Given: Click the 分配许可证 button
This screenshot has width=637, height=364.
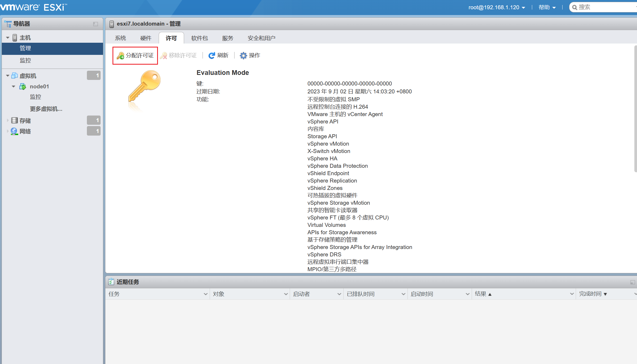Looking at the screenshot, I should click(x=135, y=56).
